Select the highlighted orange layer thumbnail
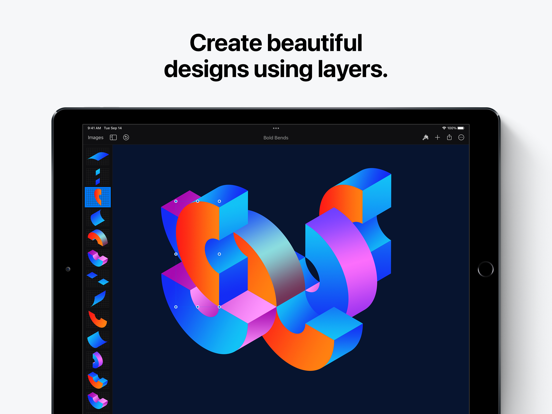 tap(98, 197)
